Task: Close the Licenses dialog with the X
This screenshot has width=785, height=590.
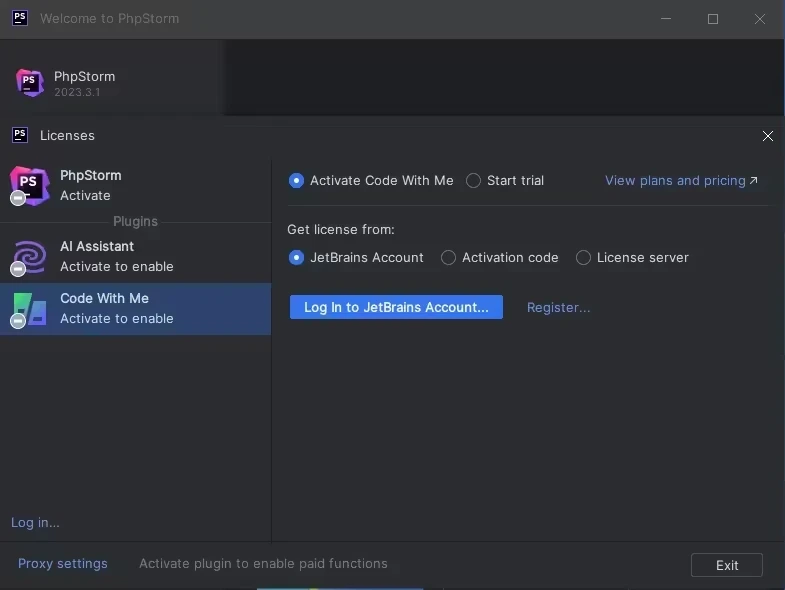Action: pyautogui.click(x=767, y=136)
